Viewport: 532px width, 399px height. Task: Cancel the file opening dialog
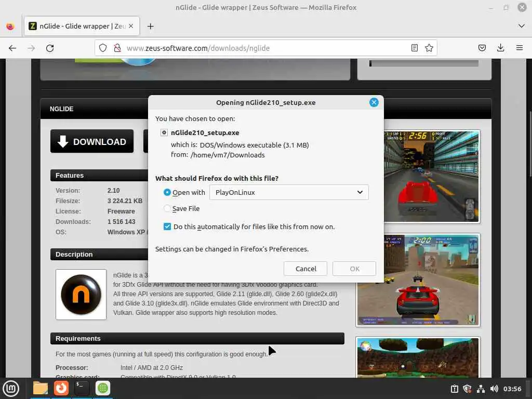[x=305, y=269]
